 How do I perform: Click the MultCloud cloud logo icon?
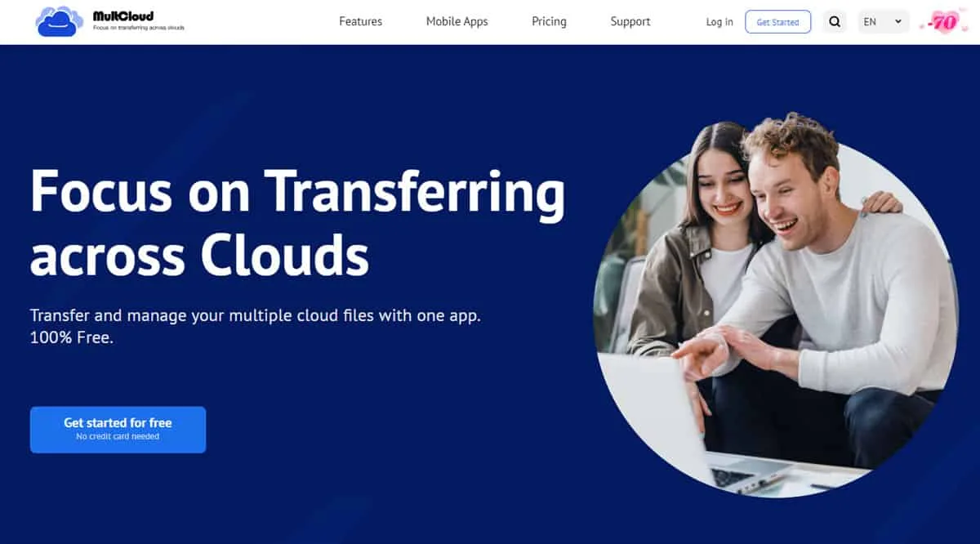[x=59, y=22]
